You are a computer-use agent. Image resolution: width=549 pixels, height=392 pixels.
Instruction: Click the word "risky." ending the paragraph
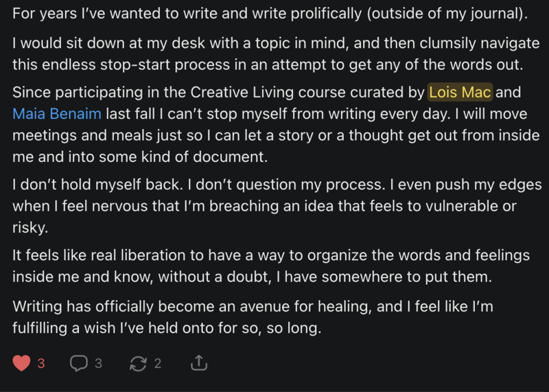[x=30, y=228]
